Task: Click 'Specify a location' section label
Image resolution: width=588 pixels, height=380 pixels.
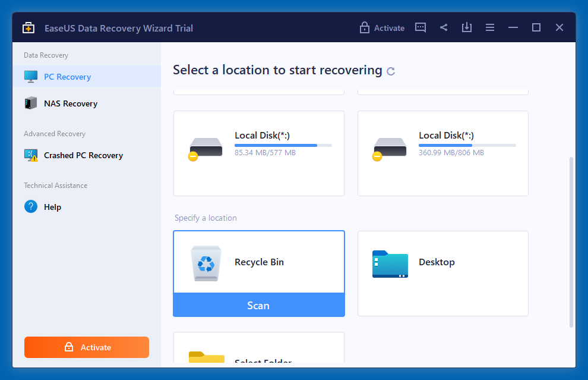Action: click(206, 218)
